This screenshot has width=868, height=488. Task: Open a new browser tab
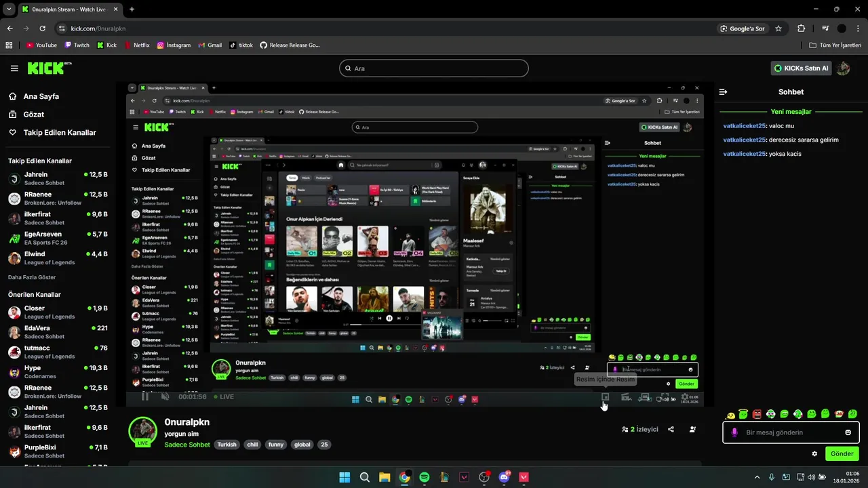[132, 9]
